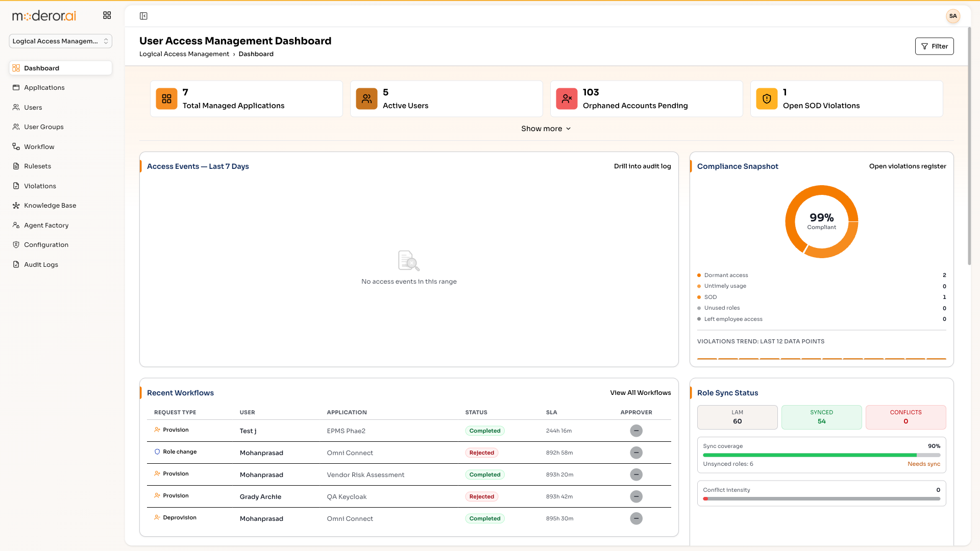Click the CONFLICTS 0 tile
The width and height of the screenshot is (980, 551).
point(905,417)
